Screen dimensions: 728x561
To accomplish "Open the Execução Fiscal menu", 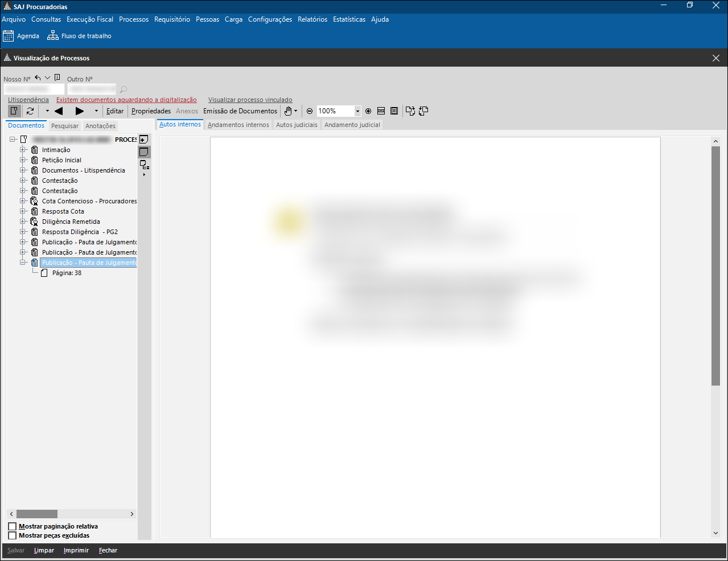I will point(89,19).
